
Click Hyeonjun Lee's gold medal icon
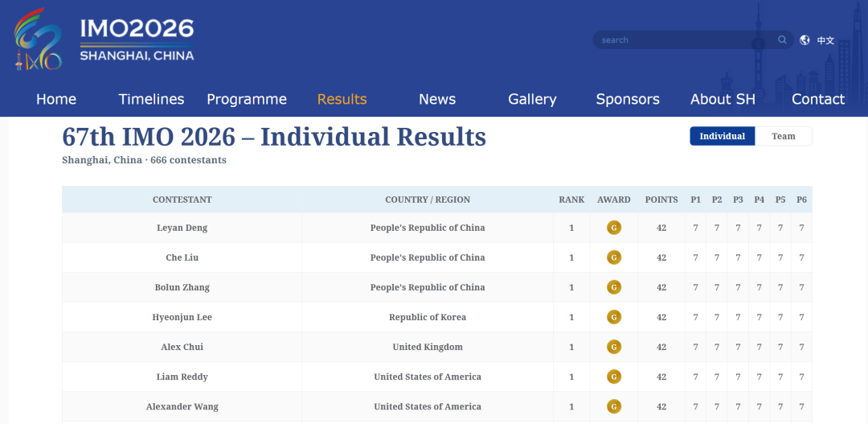coord(614,317)
